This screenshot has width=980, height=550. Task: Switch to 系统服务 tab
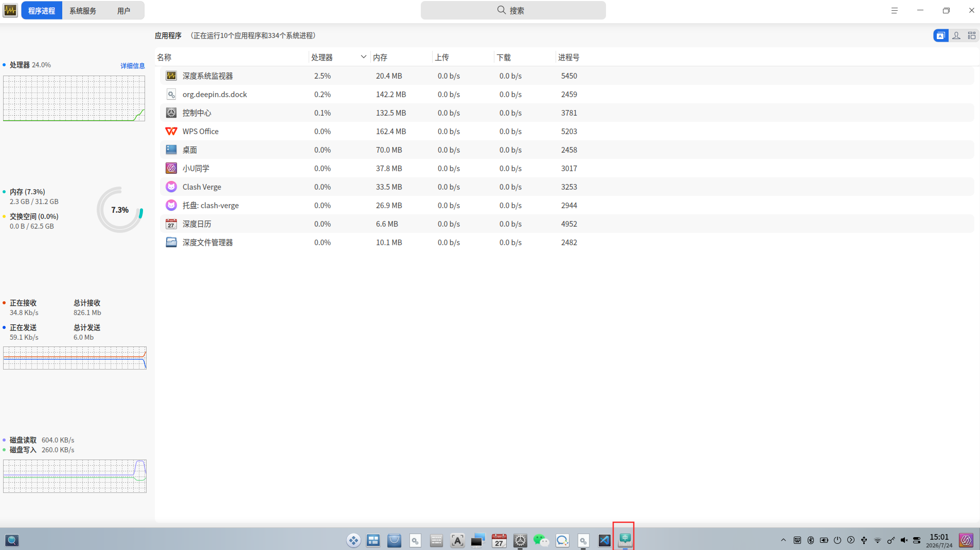coord(83,10)
